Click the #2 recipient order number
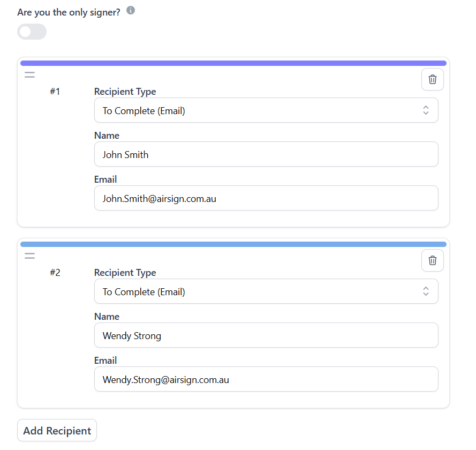Image resolution: width=476 pixels, height=450 pixels. coord(55,273)
